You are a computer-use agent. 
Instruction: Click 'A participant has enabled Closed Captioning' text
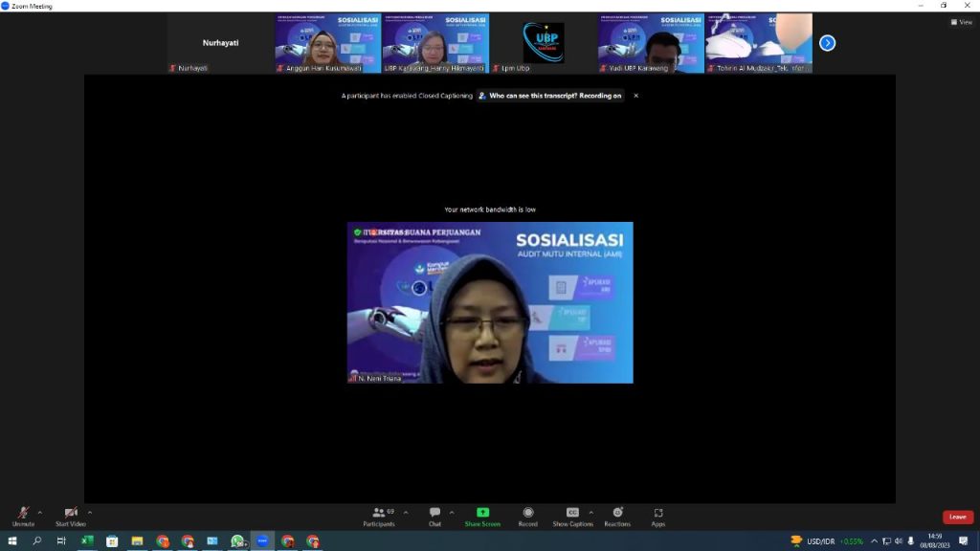click(407, 96)
